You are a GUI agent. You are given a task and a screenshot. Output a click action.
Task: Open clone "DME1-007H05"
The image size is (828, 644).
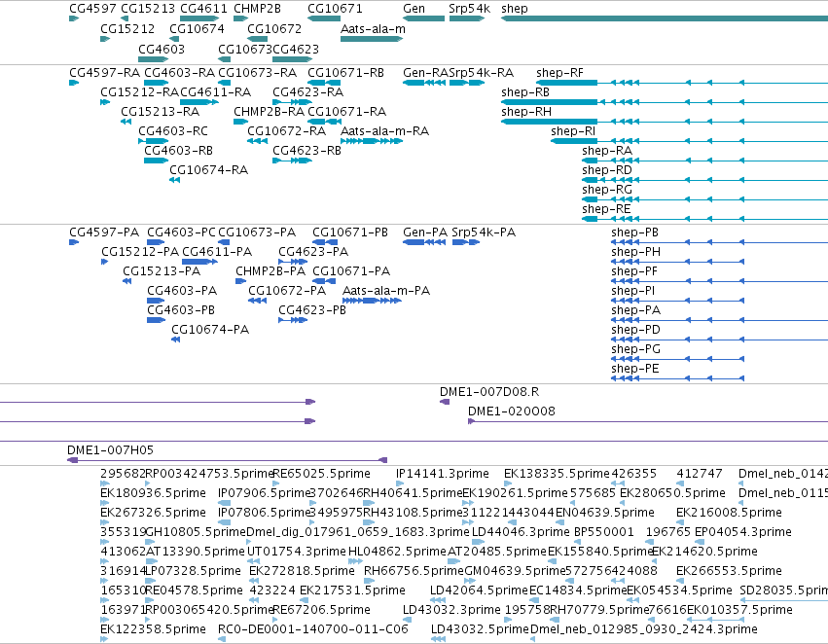(x=110, y=450)
